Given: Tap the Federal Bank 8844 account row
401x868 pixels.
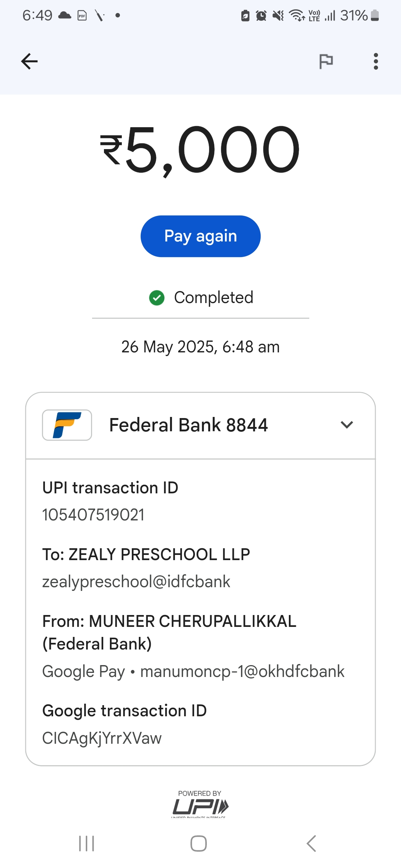Looking at the screenshot, I should pos(188,425).
